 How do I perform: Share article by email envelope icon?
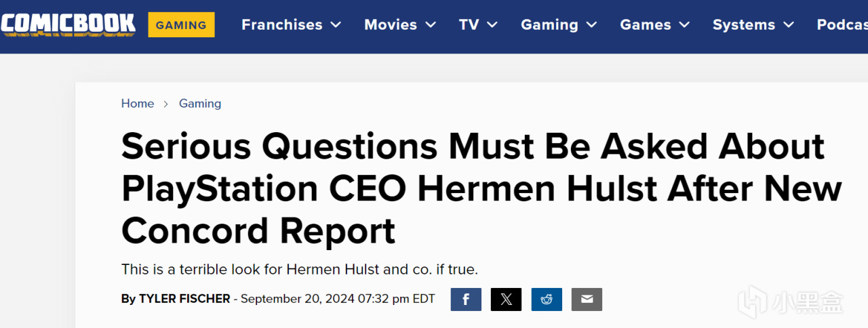(x=587, y=300)
